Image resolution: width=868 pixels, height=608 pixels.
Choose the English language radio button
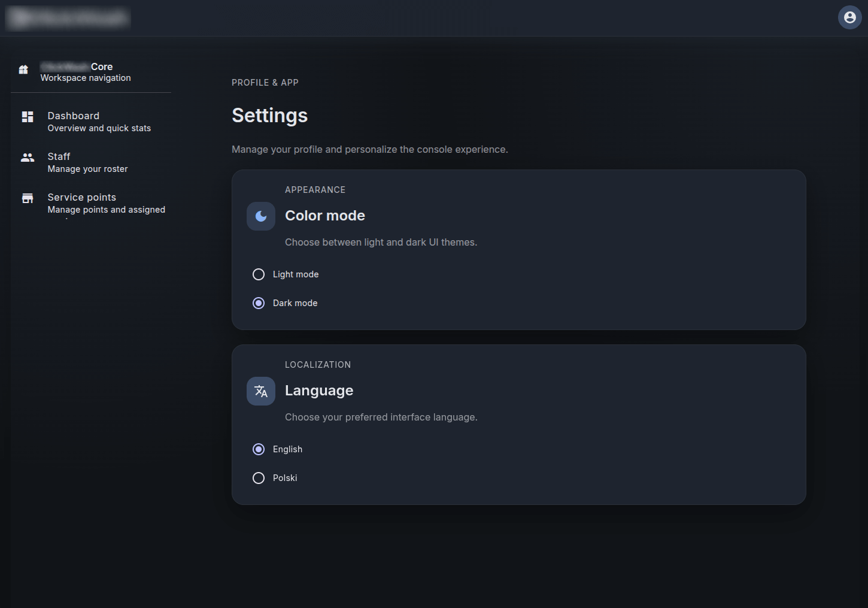pos(259,449)
